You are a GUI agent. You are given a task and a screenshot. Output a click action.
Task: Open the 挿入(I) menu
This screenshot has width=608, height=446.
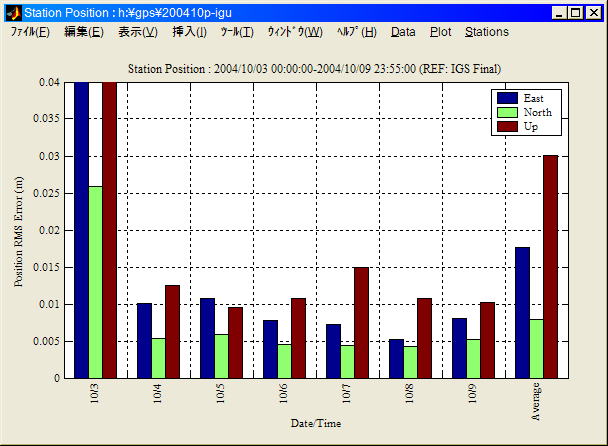pyautogui.click(x=190, y=32)
